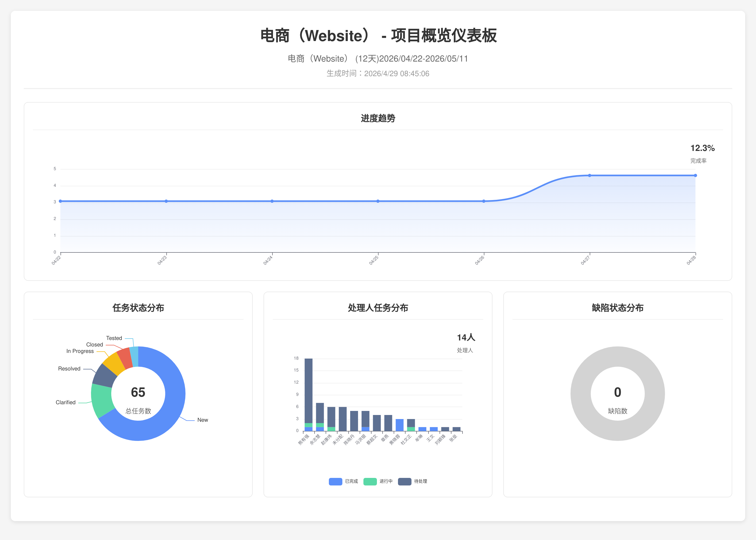Click the 04/28 data point on trend line
The height and width of the screenshot is (540, 756).
point(695,175)
